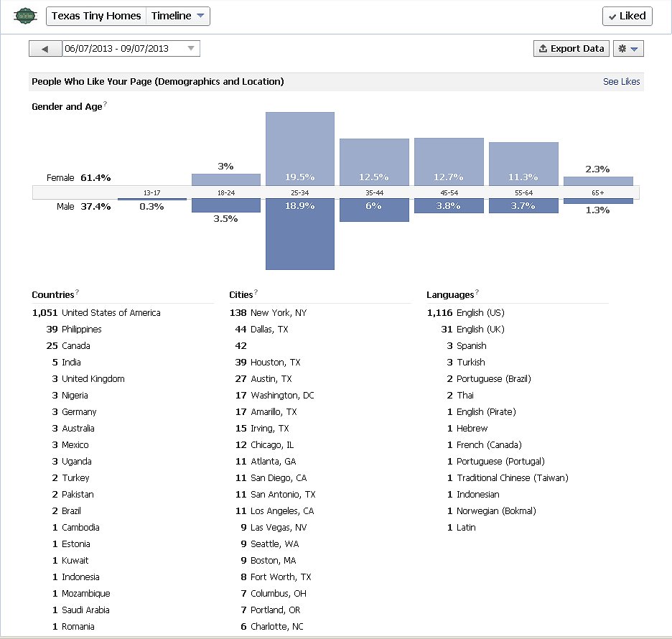The width and height of the screenshot is (672, 639).
Task: Expand the Timeline dropdown
Action: 178,16
